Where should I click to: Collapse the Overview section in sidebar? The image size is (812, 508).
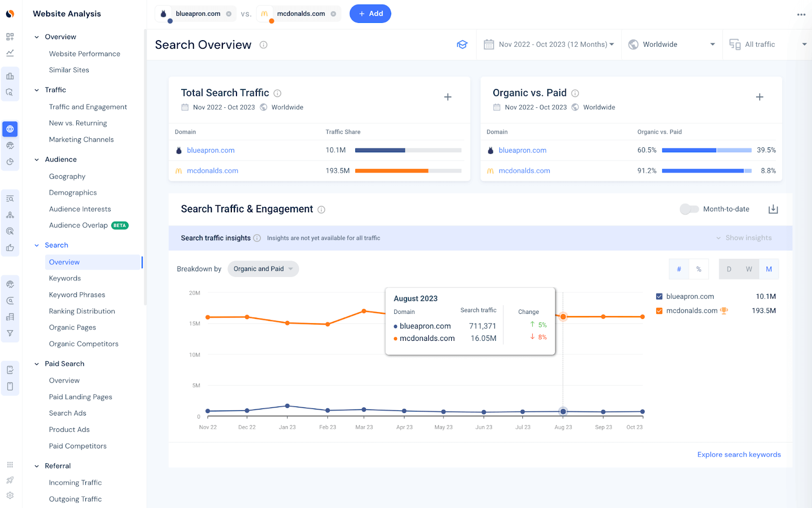coord(37,37)
